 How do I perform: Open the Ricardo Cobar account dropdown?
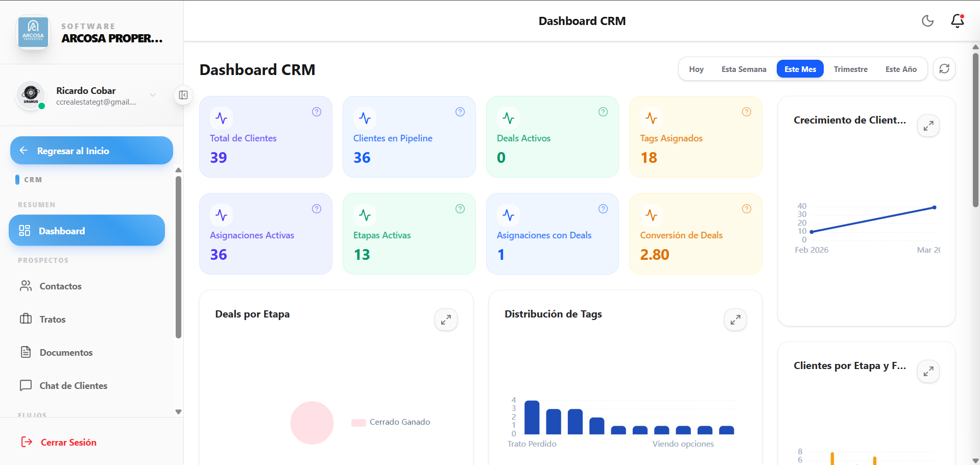[152, 95]
